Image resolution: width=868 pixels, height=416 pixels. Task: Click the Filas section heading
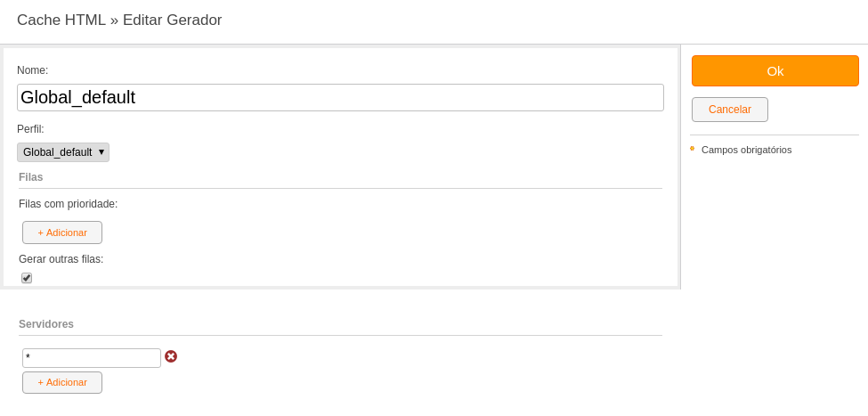click(31, 177)
